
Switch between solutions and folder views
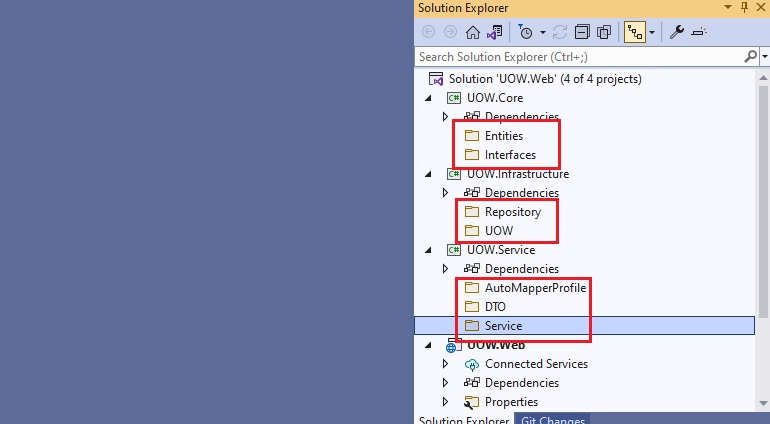point(495,32)
